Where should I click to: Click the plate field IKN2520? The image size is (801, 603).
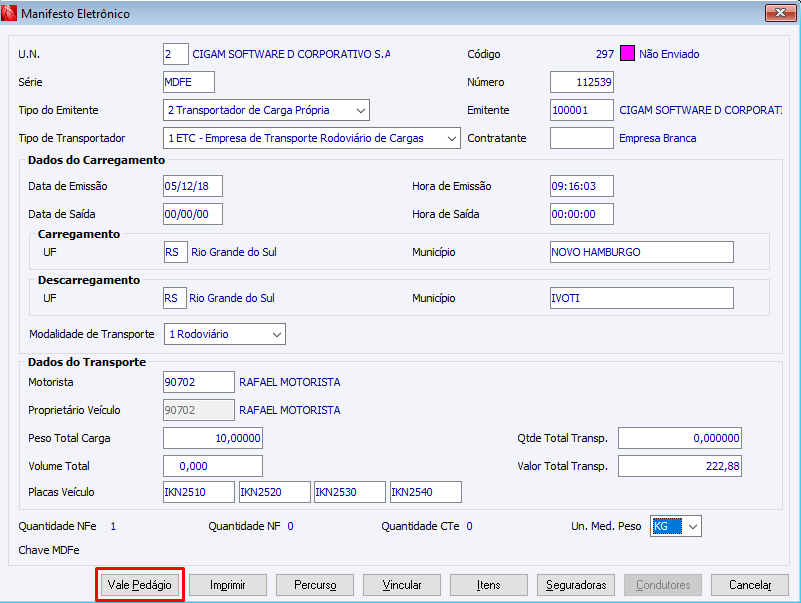coord(275,492)
